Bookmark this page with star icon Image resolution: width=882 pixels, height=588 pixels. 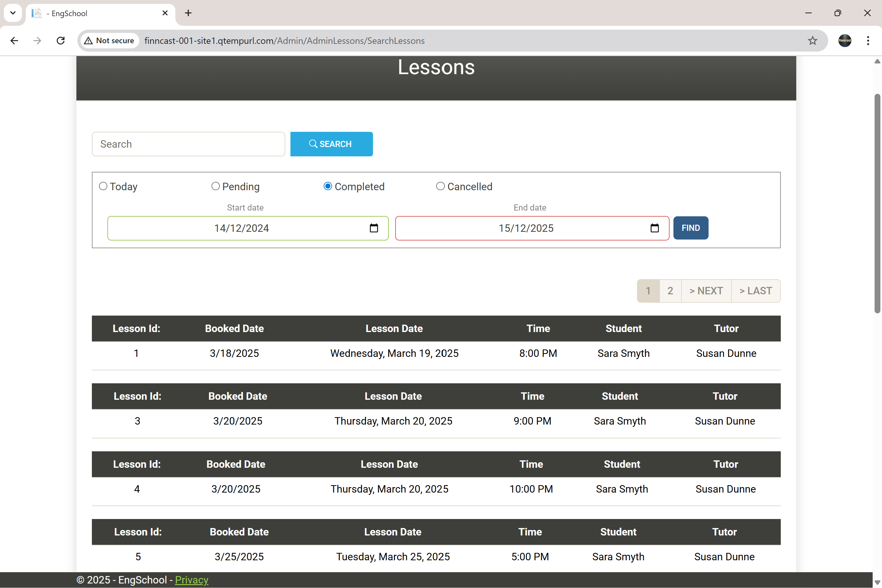812,41
